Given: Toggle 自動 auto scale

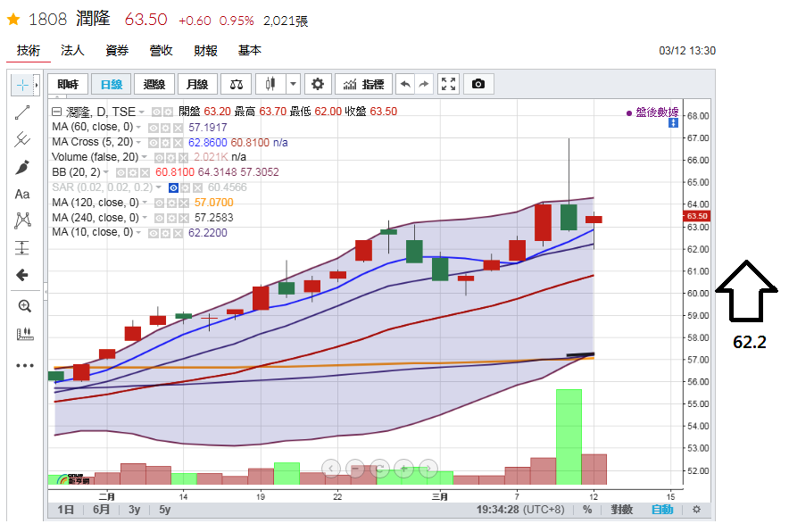Looking at the screenshot, I should tap(662, 510).
